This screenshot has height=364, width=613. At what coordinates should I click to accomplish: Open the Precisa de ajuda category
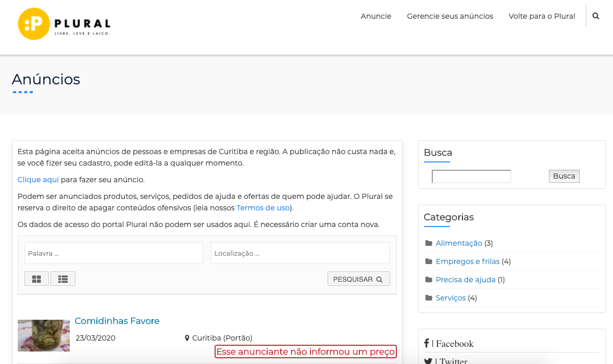pos(465,280)
